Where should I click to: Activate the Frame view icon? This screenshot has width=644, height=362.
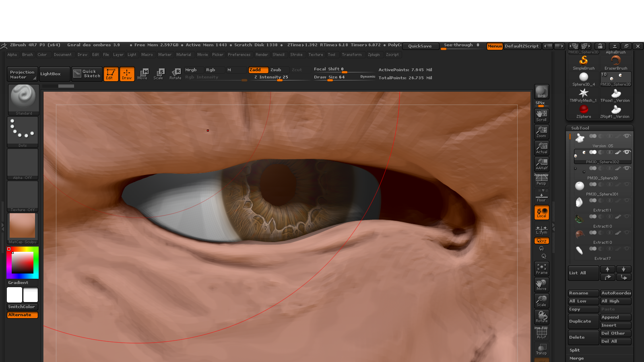pos(541,269)
